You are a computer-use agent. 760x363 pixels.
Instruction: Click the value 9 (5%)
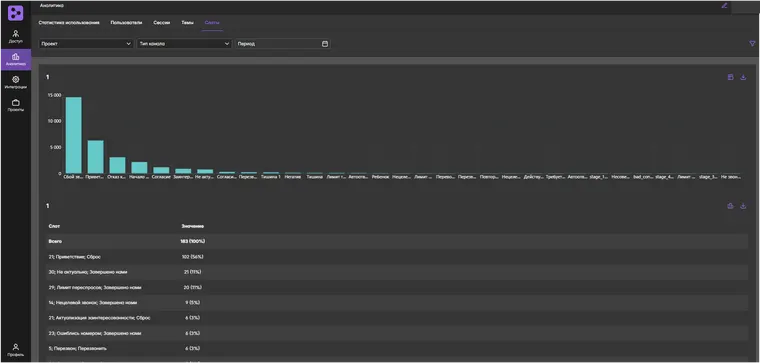pos(192,302)
